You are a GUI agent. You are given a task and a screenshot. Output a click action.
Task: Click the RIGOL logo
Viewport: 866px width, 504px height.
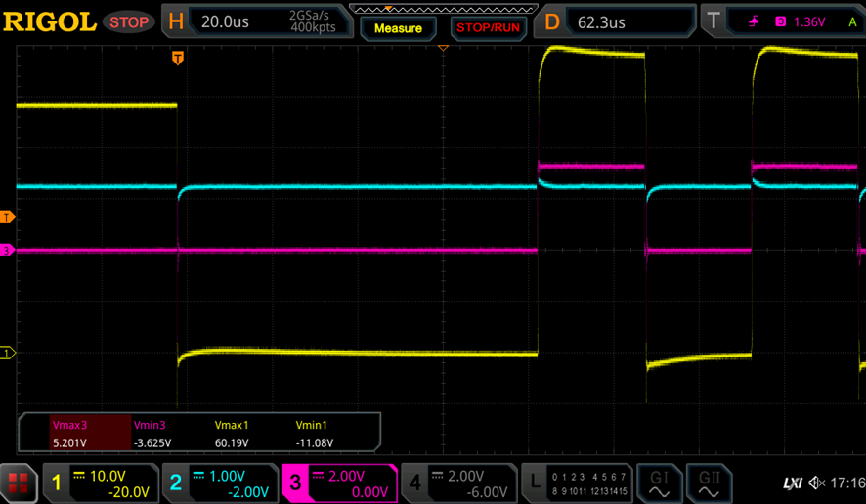pos(50,22)
